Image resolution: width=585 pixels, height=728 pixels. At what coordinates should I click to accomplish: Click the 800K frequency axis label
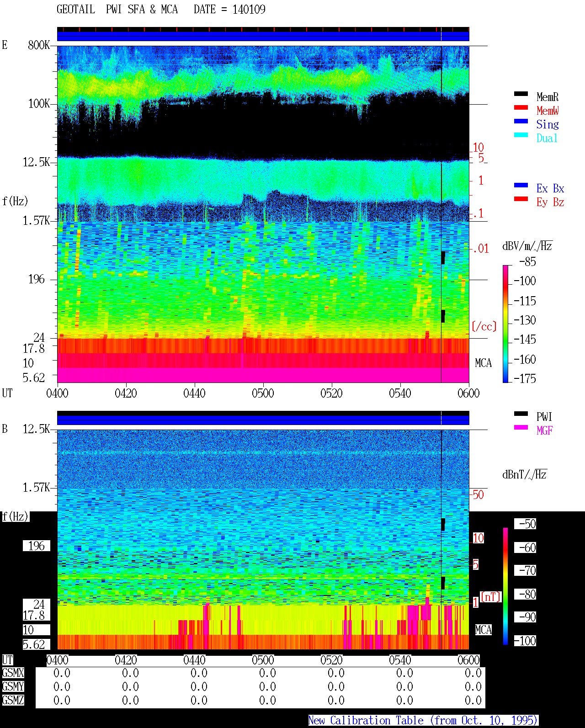pyautogui.click(x=39, y=45)
